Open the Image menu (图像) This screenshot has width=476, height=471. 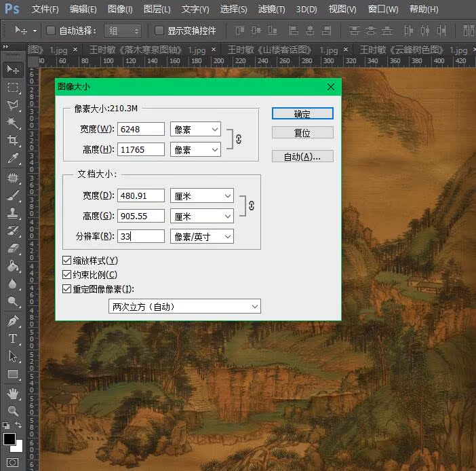pos(120,10)
